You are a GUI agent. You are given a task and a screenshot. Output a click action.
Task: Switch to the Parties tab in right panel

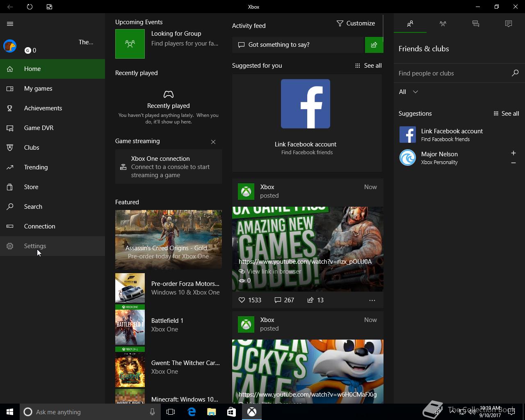point(443,24)
